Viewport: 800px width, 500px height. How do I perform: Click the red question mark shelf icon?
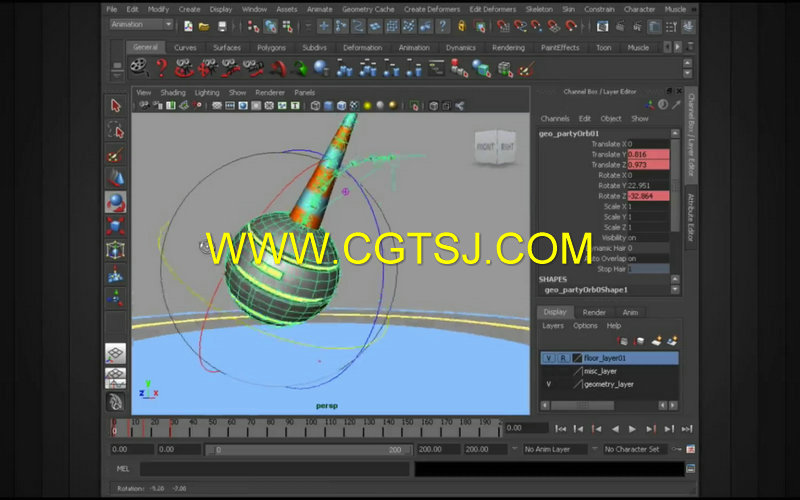coord(161,68)
